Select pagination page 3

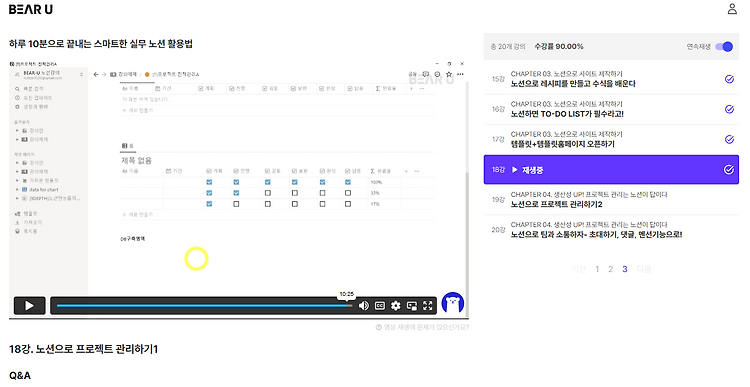pyautogui.click(x=625, y=269)
